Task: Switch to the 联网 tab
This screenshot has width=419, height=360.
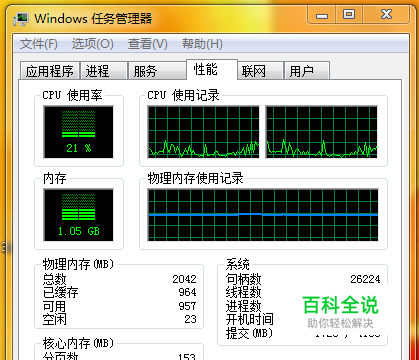Action: 260,71
